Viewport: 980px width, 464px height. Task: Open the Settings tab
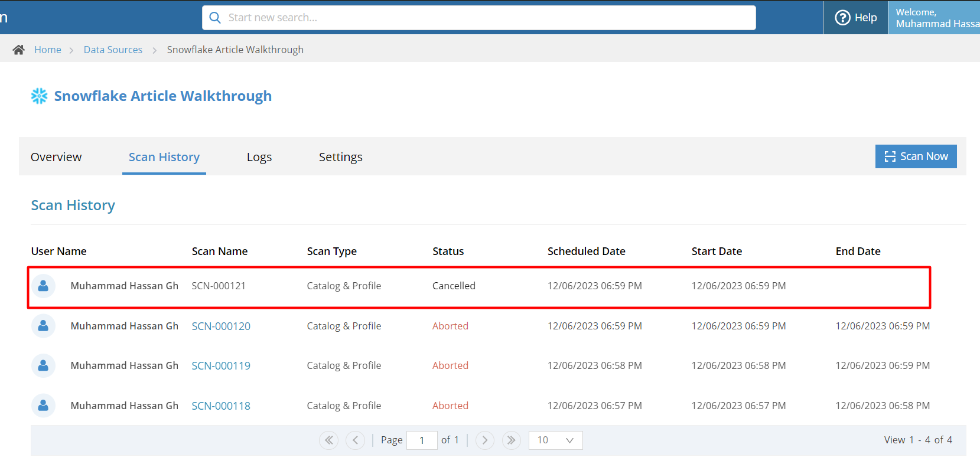point(341,157)
